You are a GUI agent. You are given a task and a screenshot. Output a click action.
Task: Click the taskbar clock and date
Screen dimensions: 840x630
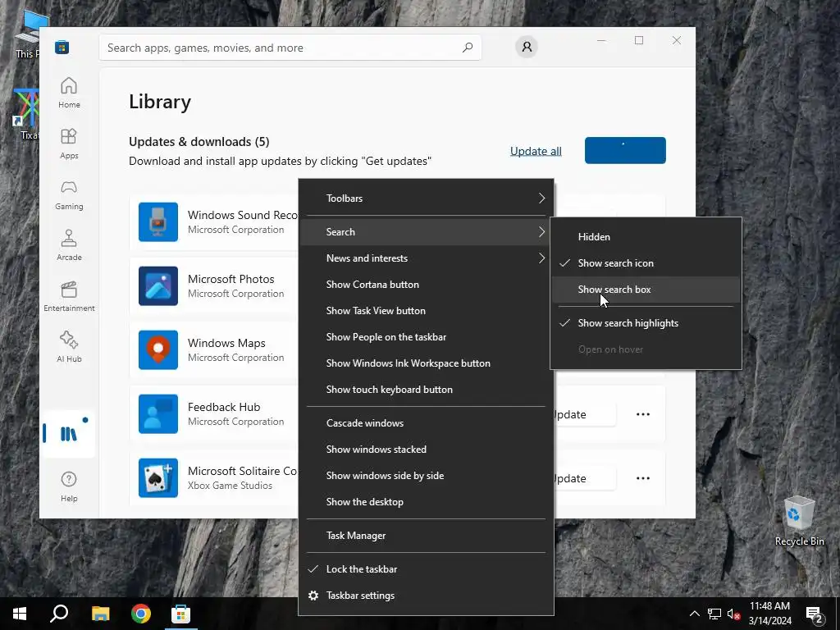point(769,614)
